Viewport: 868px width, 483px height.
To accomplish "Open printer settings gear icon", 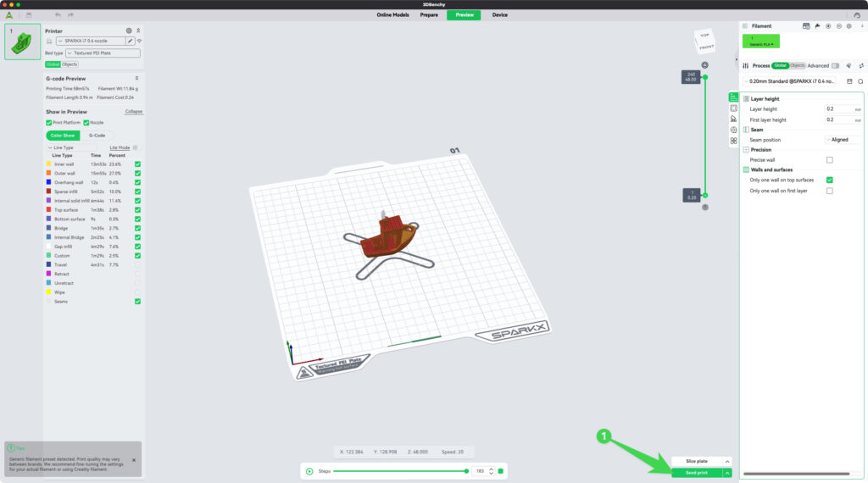I will pyautogui.click(x=129, y=31).
